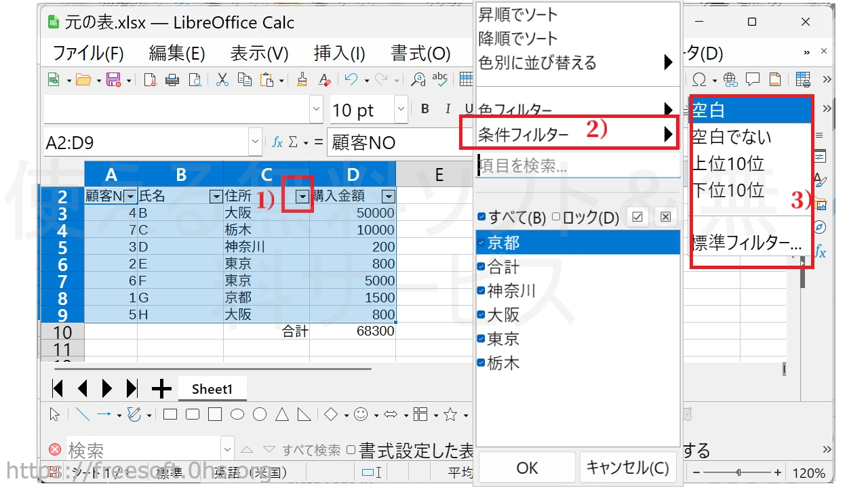Viewport: 868px width, 488px height.
Task: Click the Export as PDF icon
Action: [x=150, y=80]
